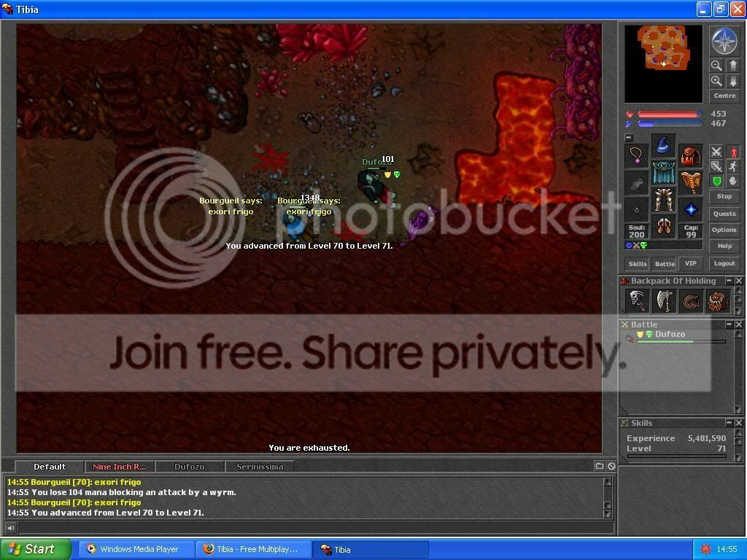
Task: Minimize the Skills window
Action: coord(729,422)
